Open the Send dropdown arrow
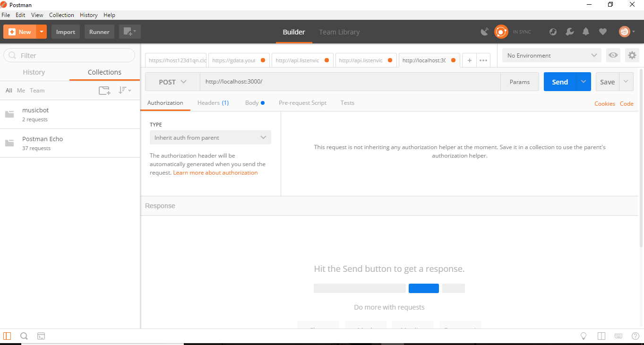The image size is (644, 345). coord(584,82)
